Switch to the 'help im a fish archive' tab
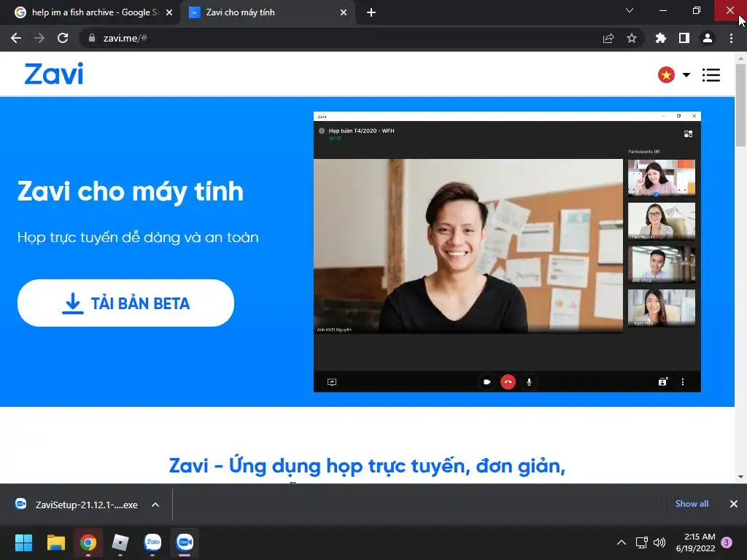747x560 pixels. point(90,12)
